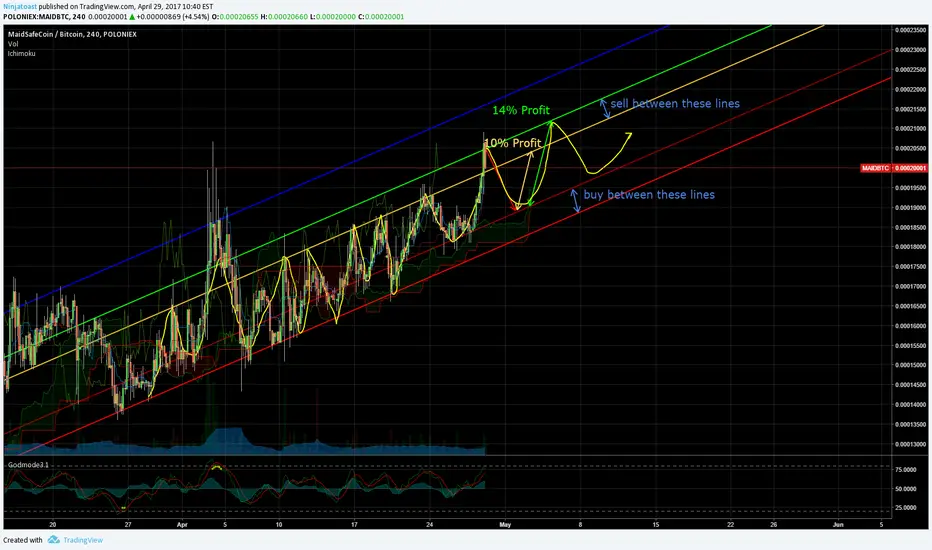Screen dimensions: 932x550
Task: Click the change value '+0.00000869 (+4.54%)'
Action: click(x=172, y=17)
